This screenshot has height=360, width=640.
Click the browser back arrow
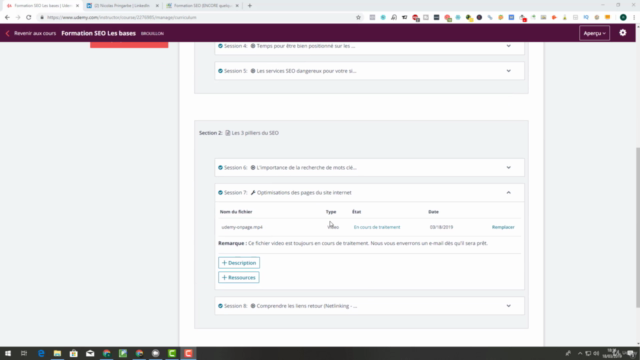point(7,18)
